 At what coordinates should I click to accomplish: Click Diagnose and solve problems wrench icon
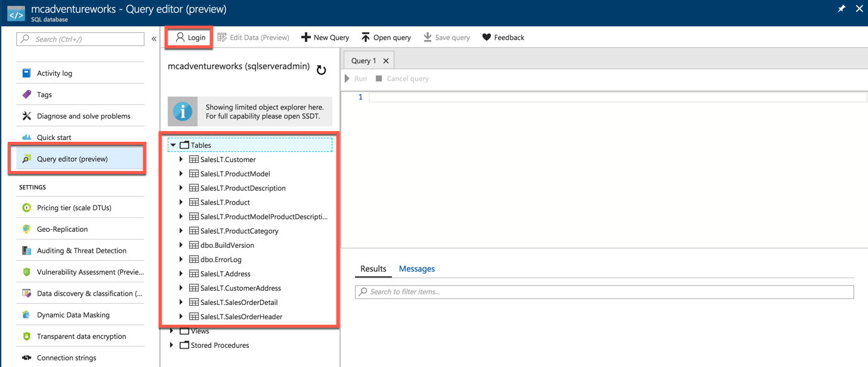click(x=26, y=116)
